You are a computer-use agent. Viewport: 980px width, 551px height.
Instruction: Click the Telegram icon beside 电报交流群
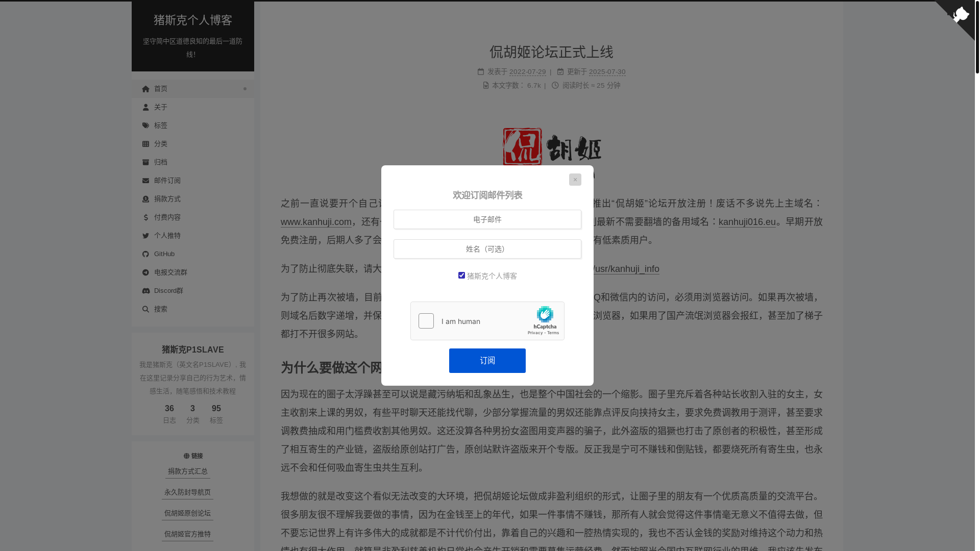[145, 272]
